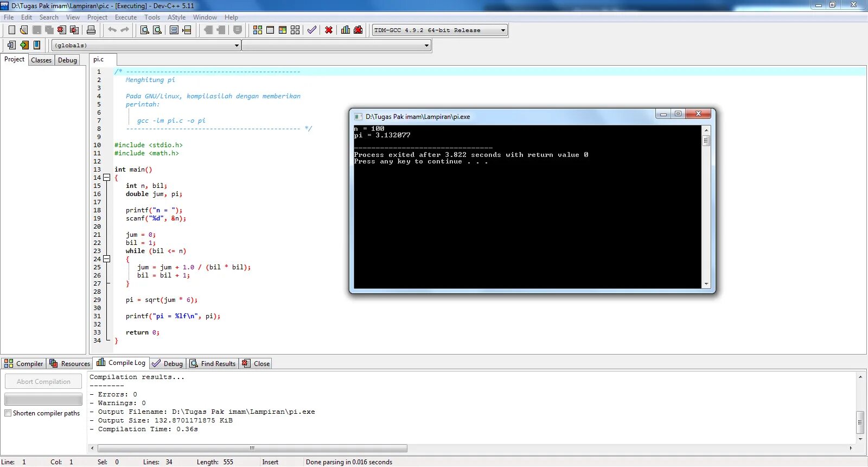Switch to the Classes tab
This screenshot has width=868, height=467.
[x=41, y=60]
